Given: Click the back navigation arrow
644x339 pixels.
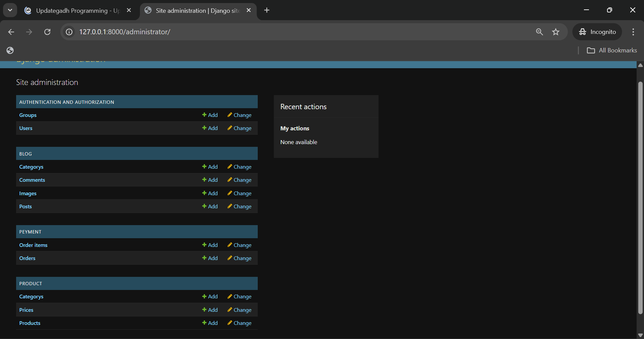Looking at the screenshot, I should point(11,32).
